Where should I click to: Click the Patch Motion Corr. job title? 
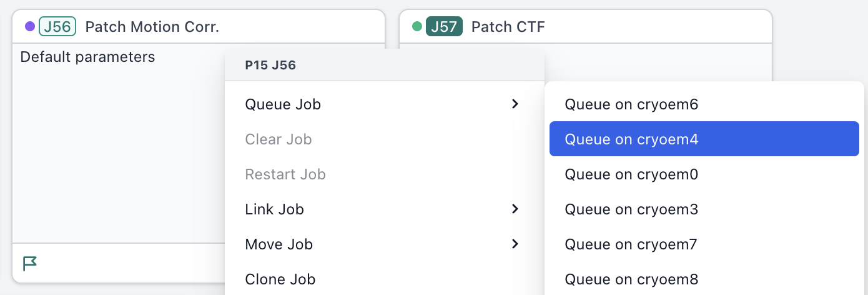(152, 26)
